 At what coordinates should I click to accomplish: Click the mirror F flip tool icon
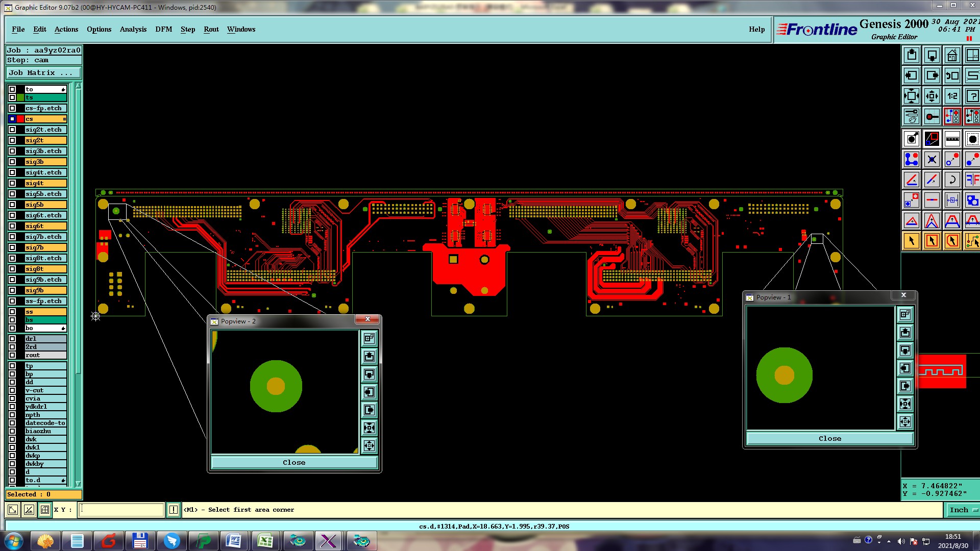[x=972, y=180]
